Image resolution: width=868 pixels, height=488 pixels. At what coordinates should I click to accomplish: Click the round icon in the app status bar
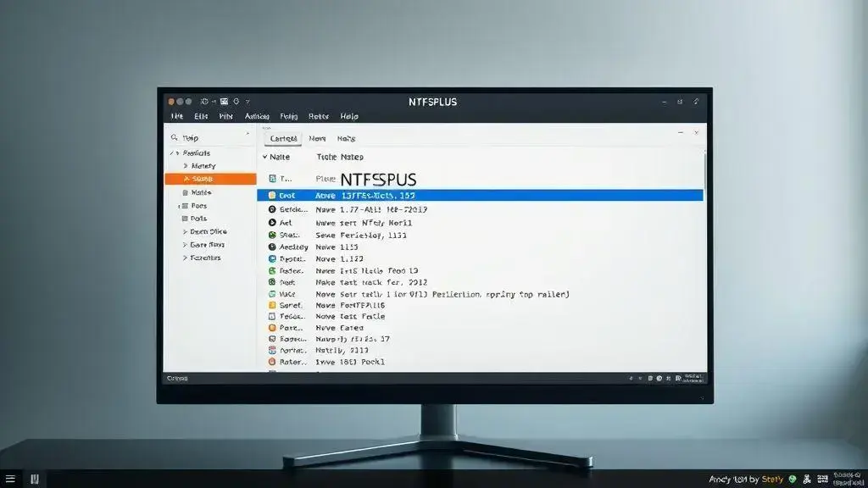[659, 379]
